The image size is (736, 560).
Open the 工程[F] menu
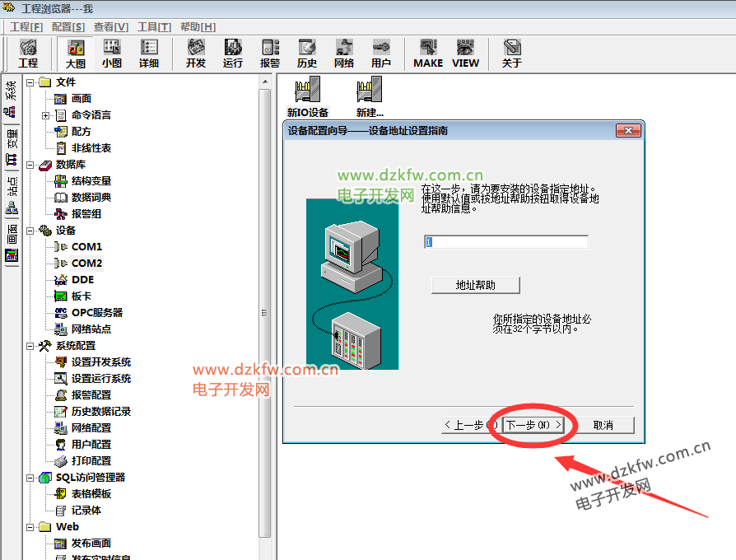(x=26, y=27)
